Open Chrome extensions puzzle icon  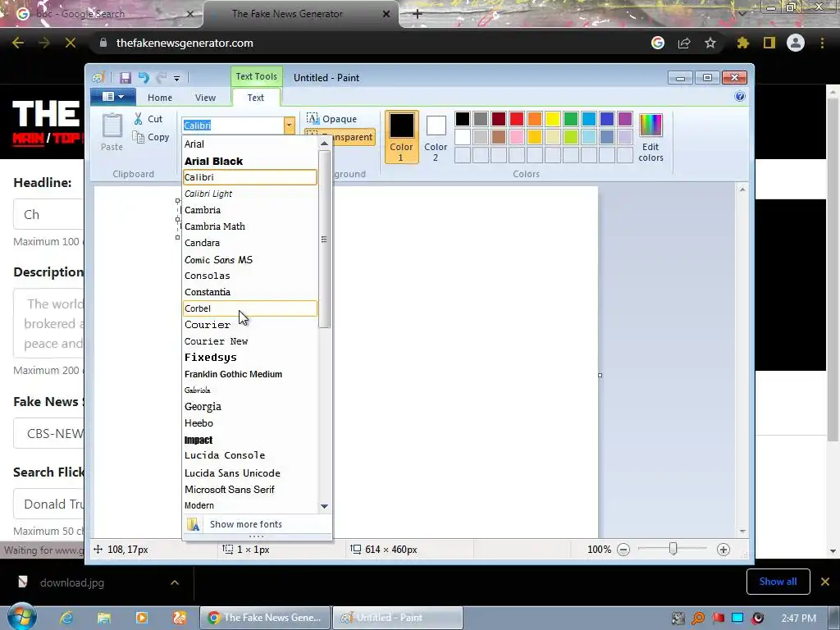[742, 43]
